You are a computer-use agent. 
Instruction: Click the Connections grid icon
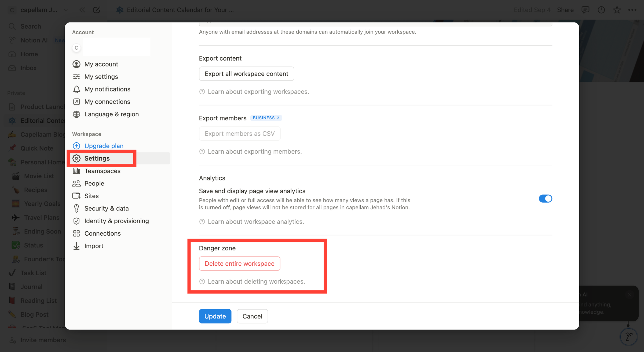click(x=76, y=234)
